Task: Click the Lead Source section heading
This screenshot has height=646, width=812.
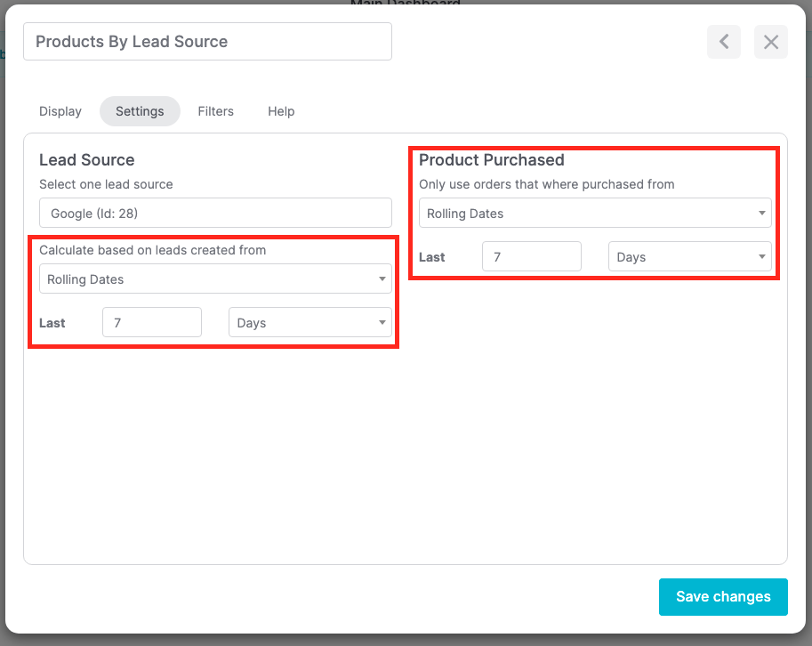Action: [x=86, y=160]
